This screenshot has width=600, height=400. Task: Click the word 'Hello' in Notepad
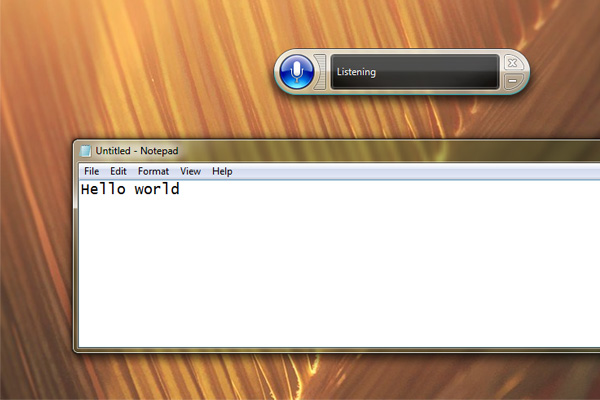coord(103,189)
